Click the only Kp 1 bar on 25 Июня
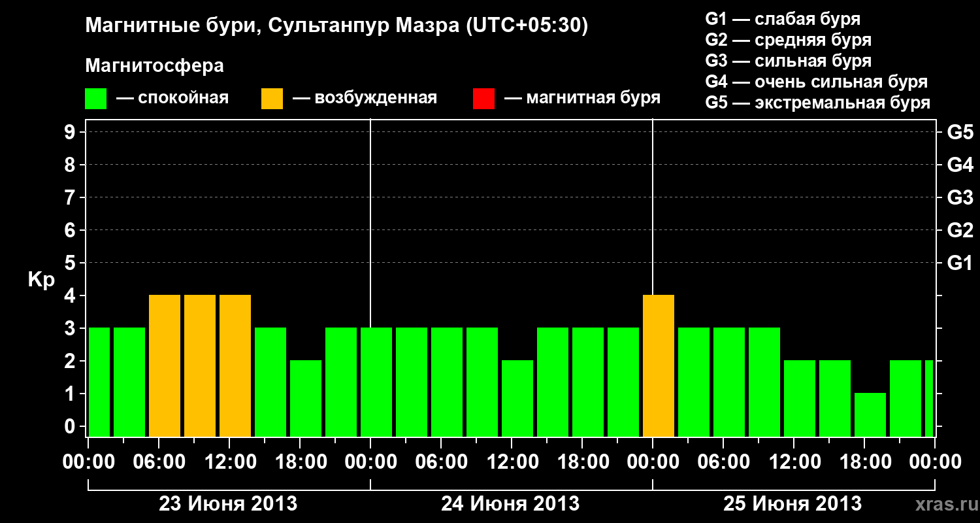This screenshot has height=523, width=980. point(870,415)
